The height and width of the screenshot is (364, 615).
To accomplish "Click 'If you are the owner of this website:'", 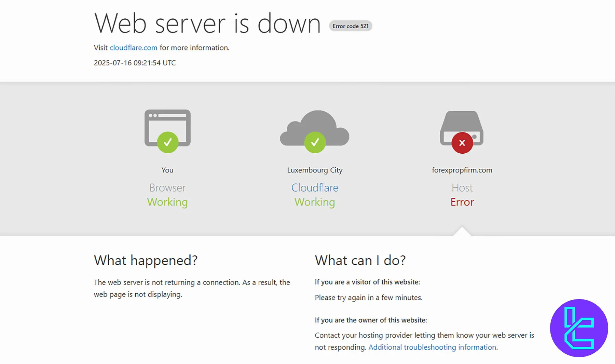I will (371, 320).
